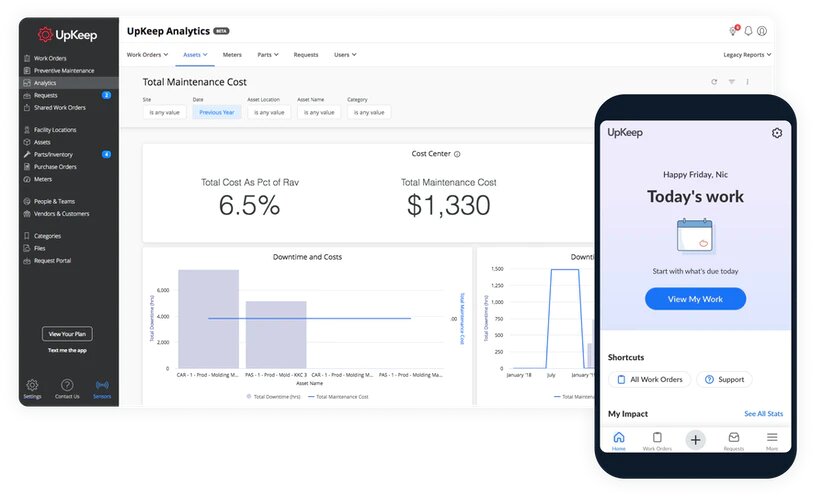Click the Cost Center info icon
815x498 pixels.
(457, 154)
